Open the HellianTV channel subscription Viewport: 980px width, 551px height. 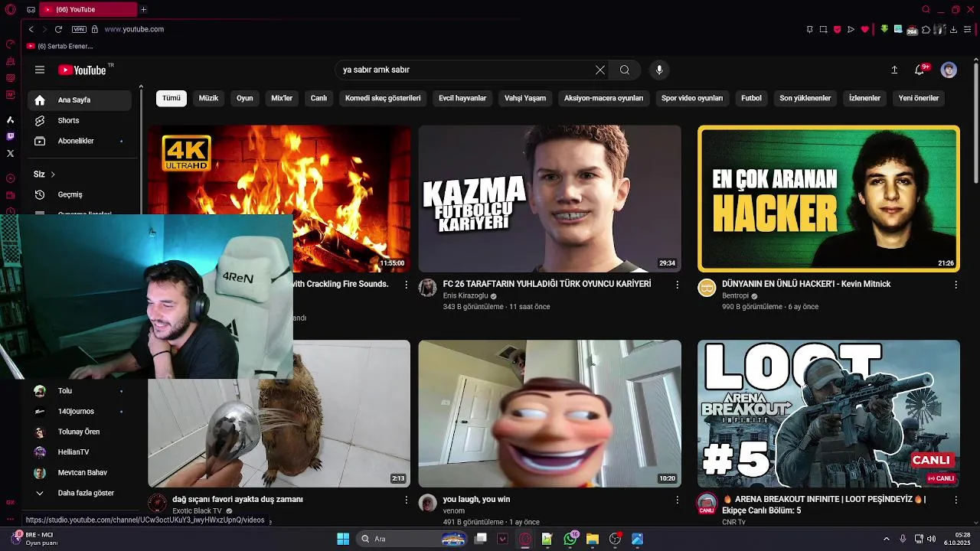pyautogui.click(x=80, y=452)
